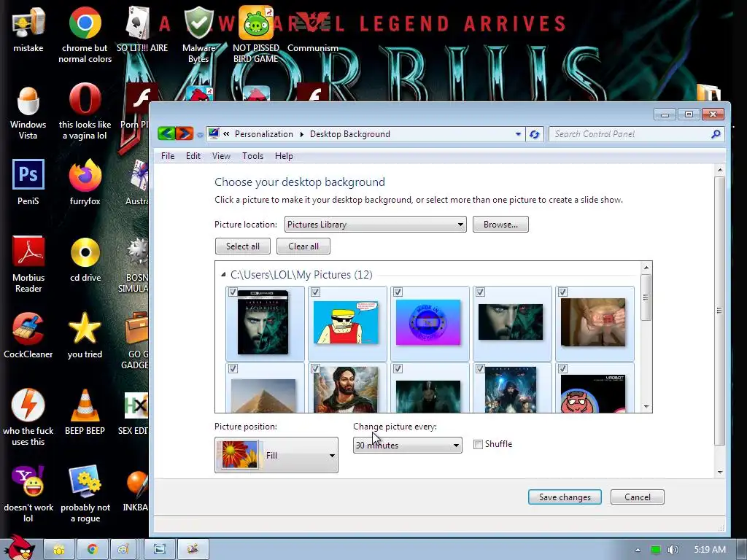747x560 pixels.
Task: Refresh the Control Panel address bar
Action: 535,134
